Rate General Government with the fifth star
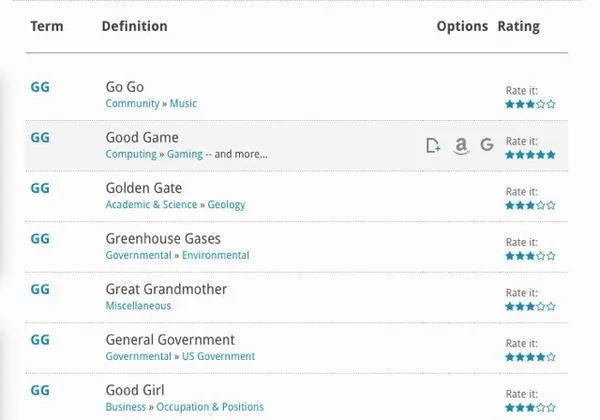Screen dimensions: 600x420 pos(551,357)
